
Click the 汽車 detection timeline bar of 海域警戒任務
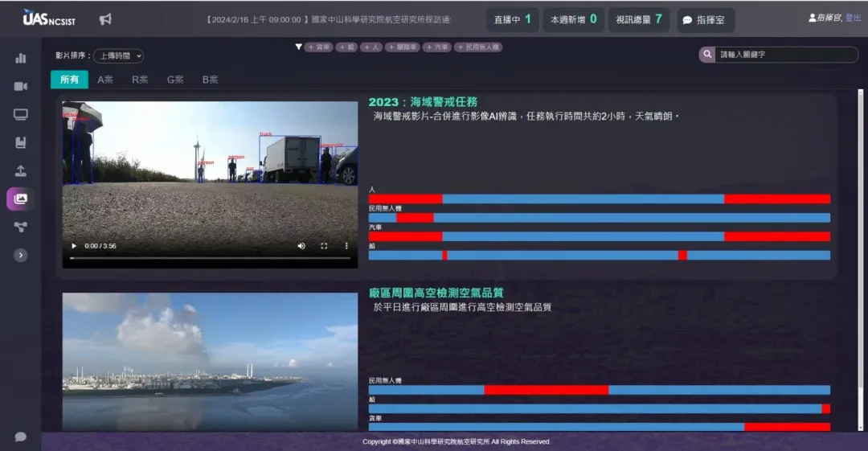pos(600,236)
